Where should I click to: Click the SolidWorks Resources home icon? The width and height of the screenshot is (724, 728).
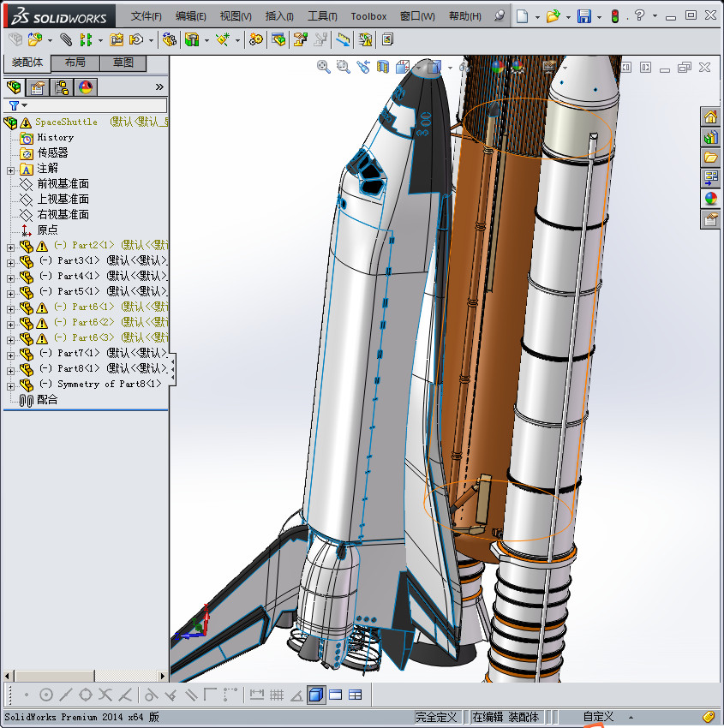pos(710,117)
